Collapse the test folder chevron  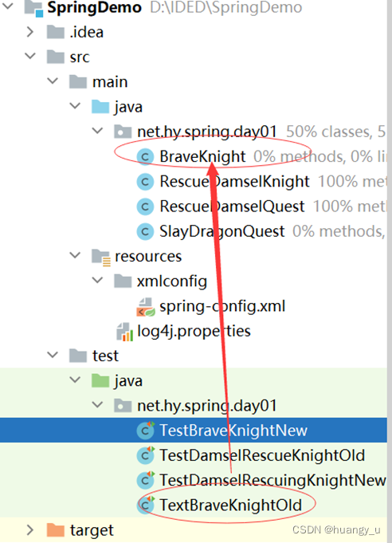click(x=53, y=355)
